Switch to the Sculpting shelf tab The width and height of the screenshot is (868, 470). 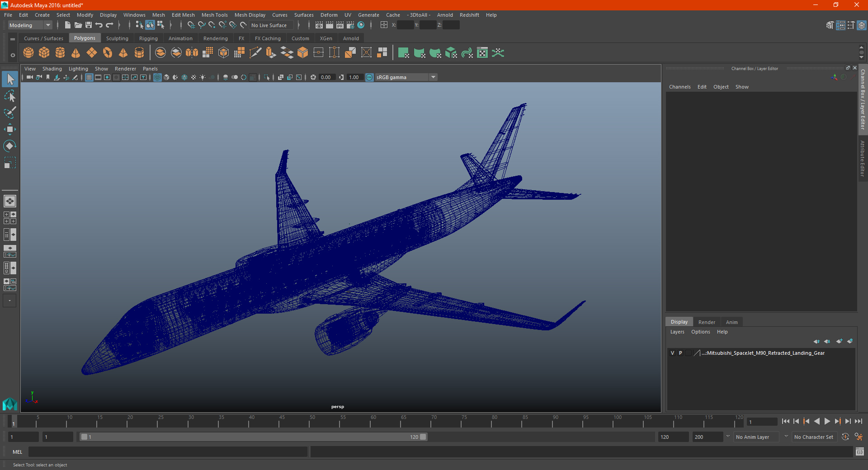point(117,38)
